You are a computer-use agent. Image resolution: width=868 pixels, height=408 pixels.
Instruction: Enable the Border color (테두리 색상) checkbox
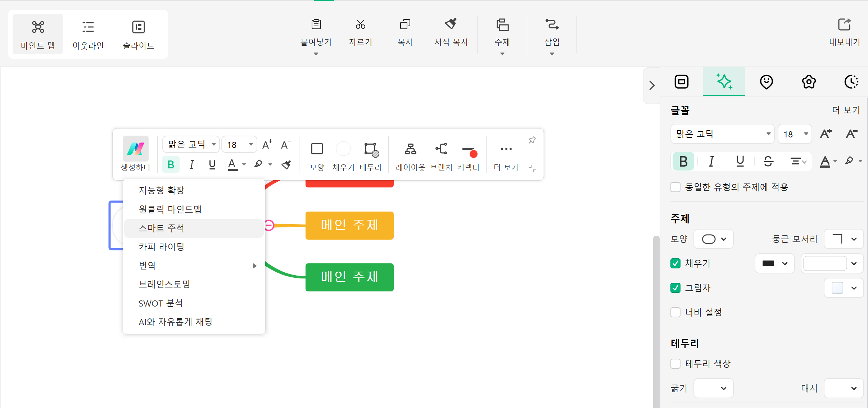(x=675, y=364)
